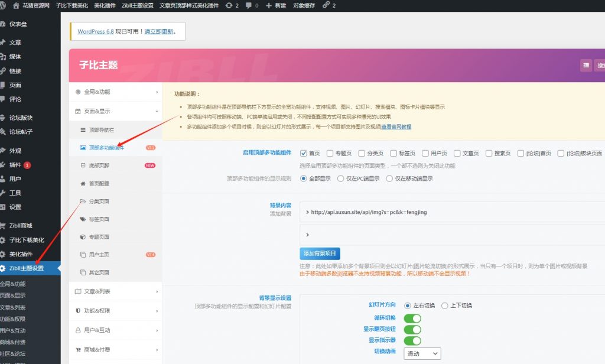The image size is (605, 364).
Task: Click the 媒体 icon in sidebar
Action: tap(3, 56)
